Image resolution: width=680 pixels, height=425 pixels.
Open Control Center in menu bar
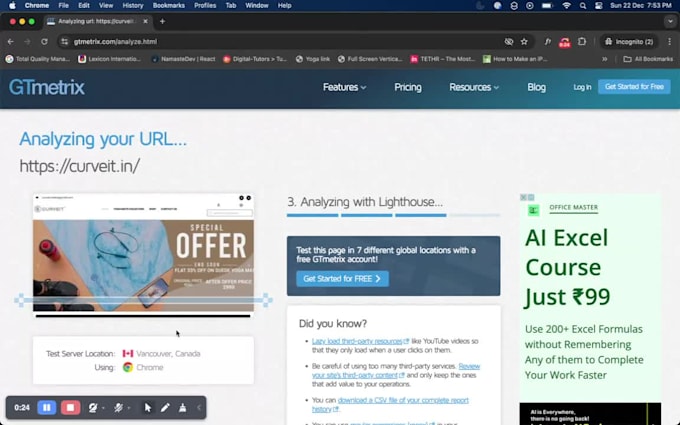pos(599,6)
